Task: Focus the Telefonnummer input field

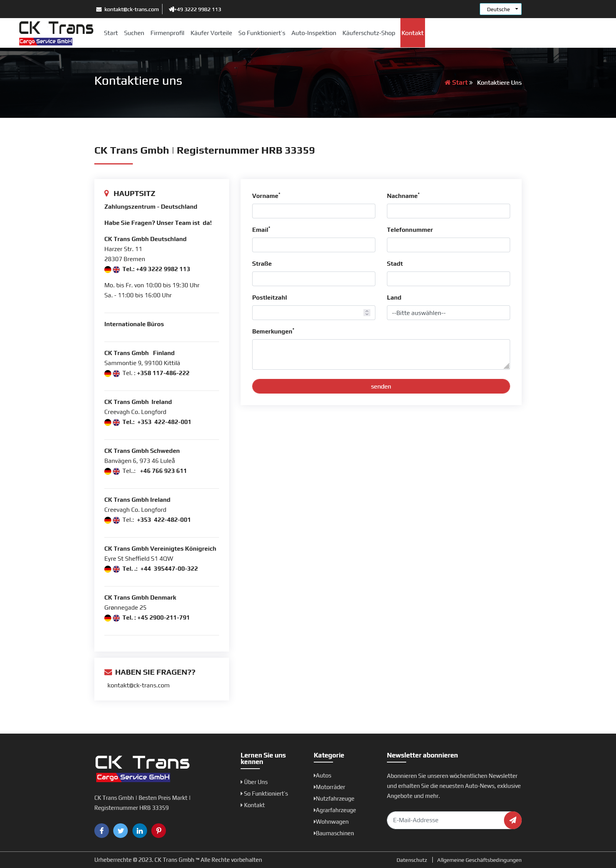Action: [x=449, y=245]
